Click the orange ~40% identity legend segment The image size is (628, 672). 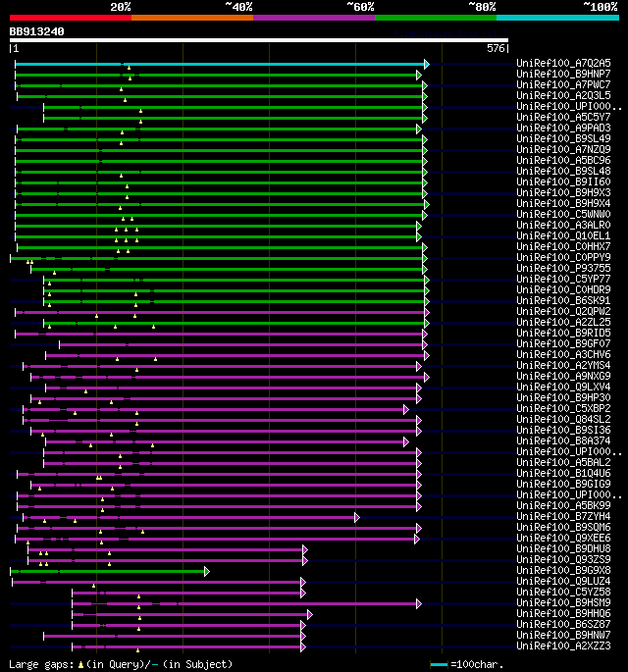192,18
